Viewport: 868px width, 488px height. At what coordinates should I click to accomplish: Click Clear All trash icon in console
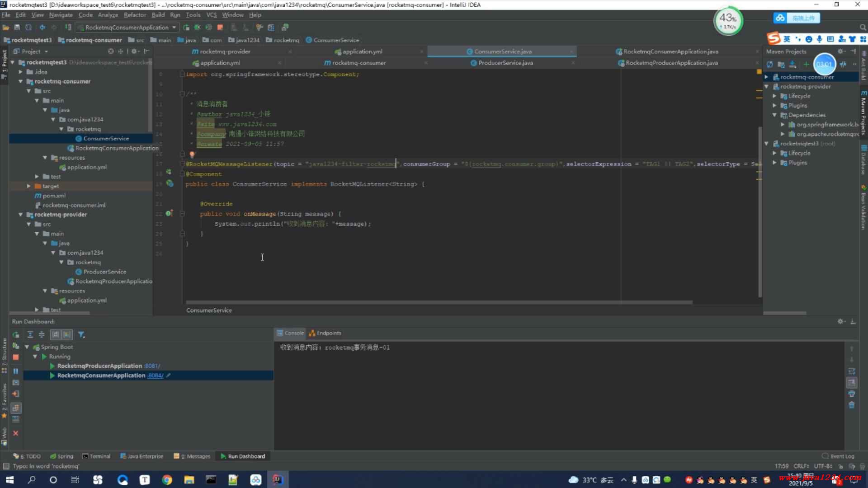852,405
